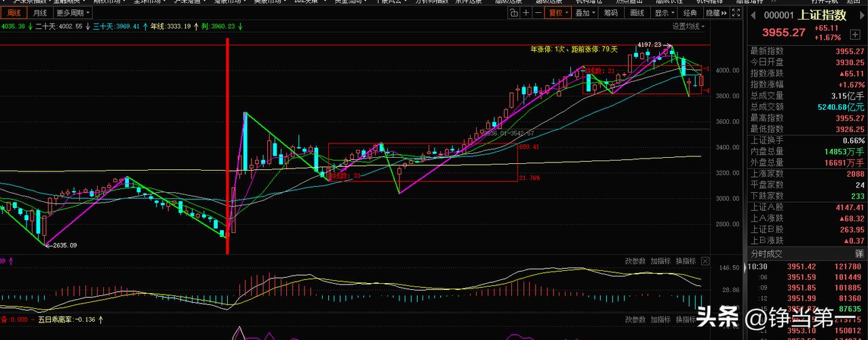The height and width of the screenshot is (340, 868).
Task: Click the fullscreen expand icon
Action: point(737,13)
